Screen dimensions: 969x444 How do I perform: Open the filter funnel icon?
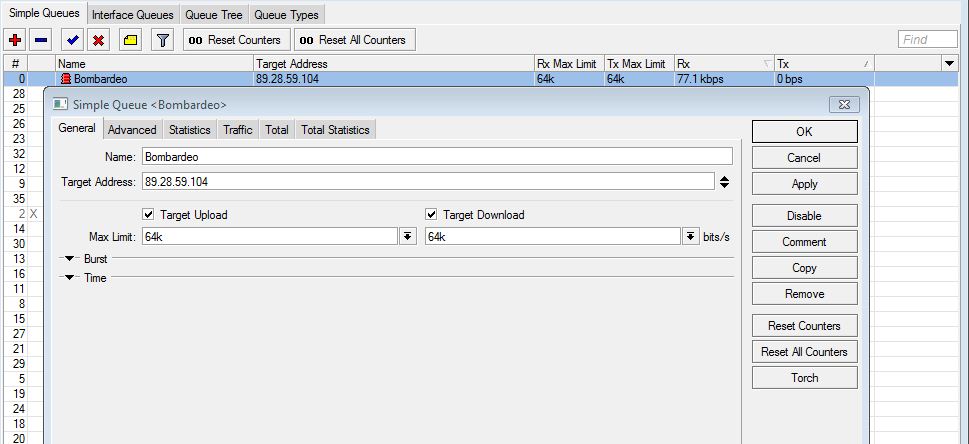pyautogui.click(x=163, y=40)
